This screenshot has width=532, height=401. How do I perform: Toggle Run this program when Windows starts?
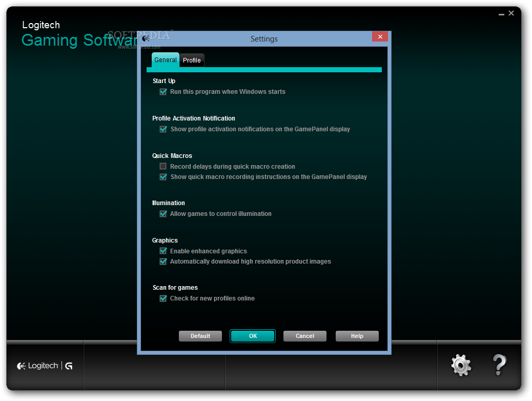pos(163,92)
